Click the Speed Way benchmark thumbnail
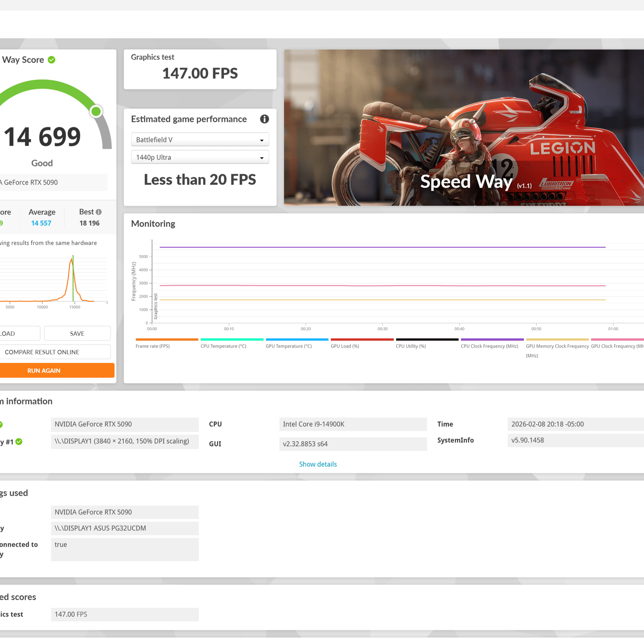 [x=464, y=128]
